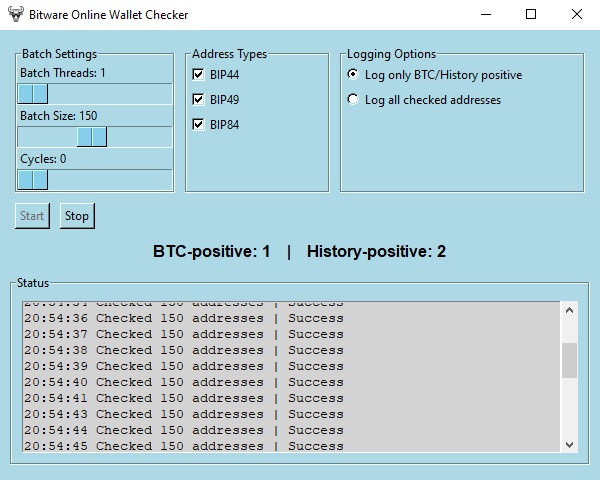
Task: Select the 20:54:41 status line
Action: 184,398
